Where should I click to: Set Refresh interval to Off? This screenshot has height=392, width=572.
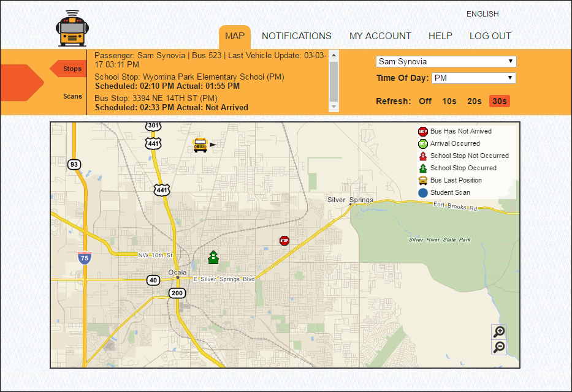tap(425, 102)
